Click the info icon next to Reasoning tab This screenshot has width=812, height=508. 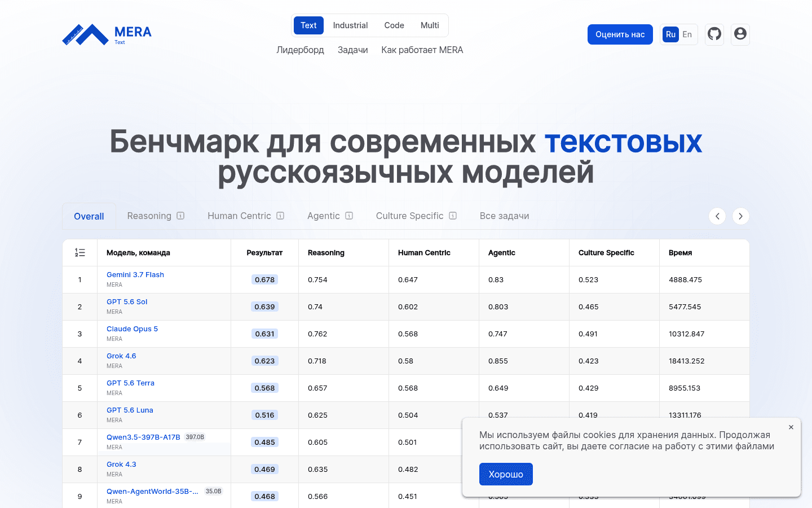pos(180,216)
